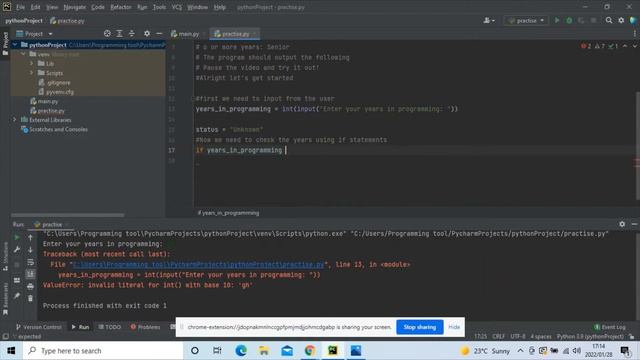Click the down stack trace arrow in Run panel
This screenshot has width=640, height=360.
click(x=31, y=249)
